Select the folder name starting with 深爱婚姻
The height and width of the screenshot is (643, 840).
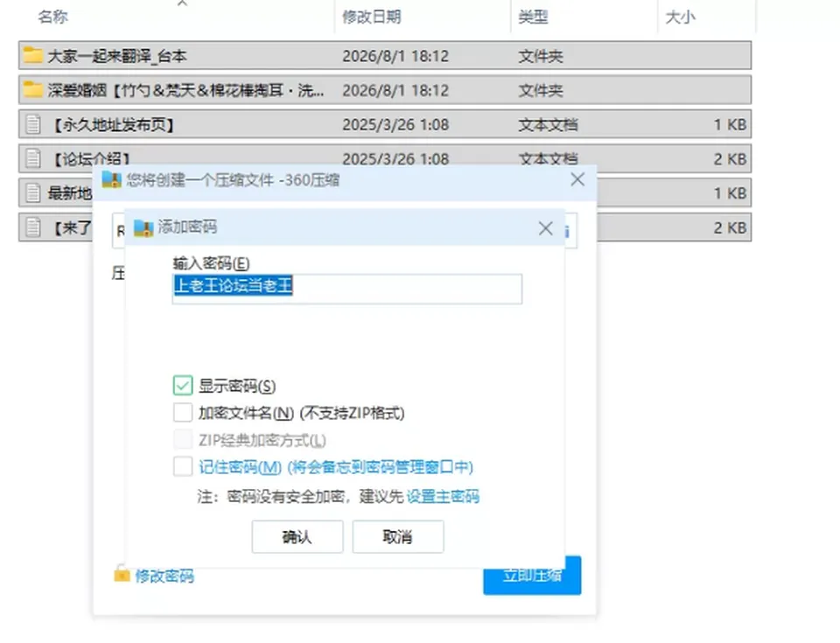[185, 90]
